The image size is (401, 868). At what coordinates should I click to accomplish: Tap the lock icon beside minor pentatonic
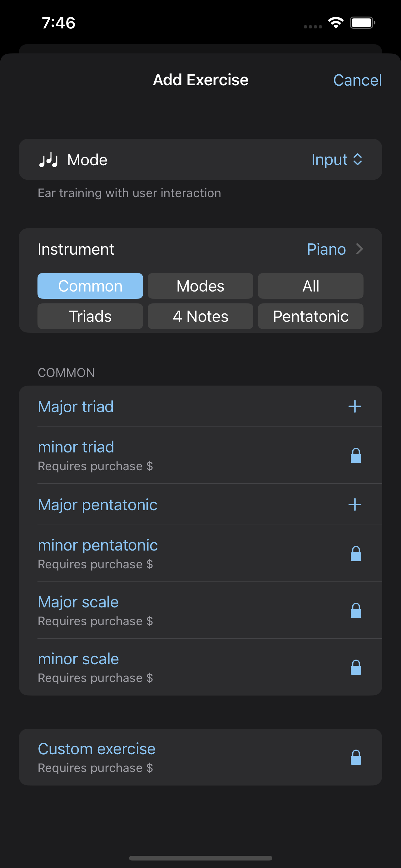[x=356, y=554]
